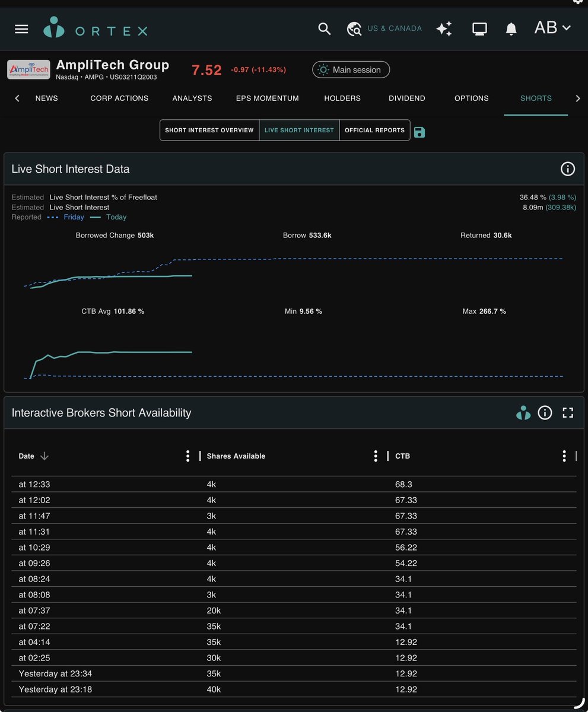The image size is (588, 712).
Task: Open the ANALYSTS tab
Action: pyautogui.click(x=192, y=98)
